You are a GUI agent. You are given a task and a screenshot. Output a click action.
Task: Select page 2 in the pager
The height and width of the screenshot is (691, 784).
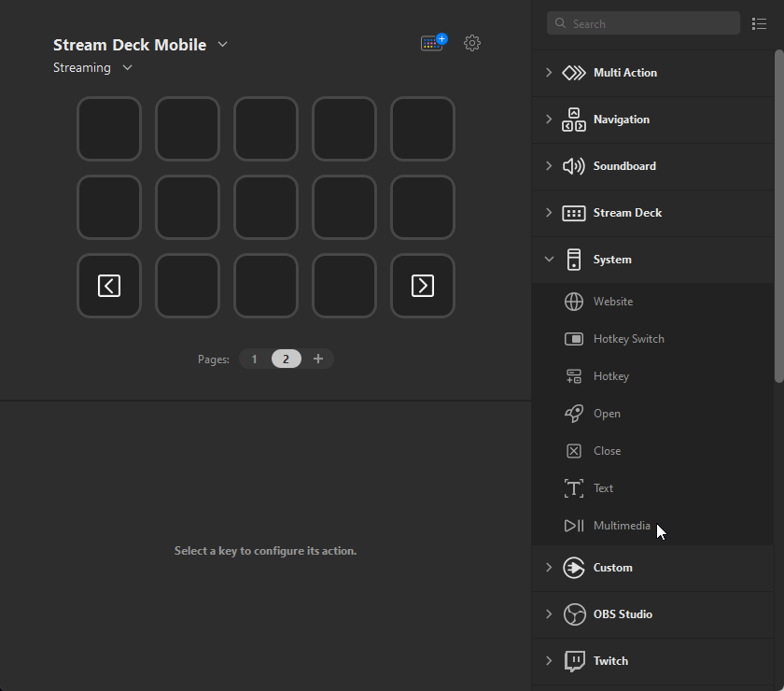287,359
